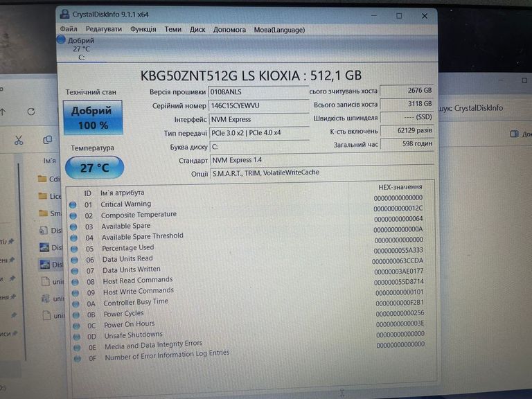Viewport: 532px width, 399px height.
Task: Select the Critical Warning attribute name
Action: [126, 204]
